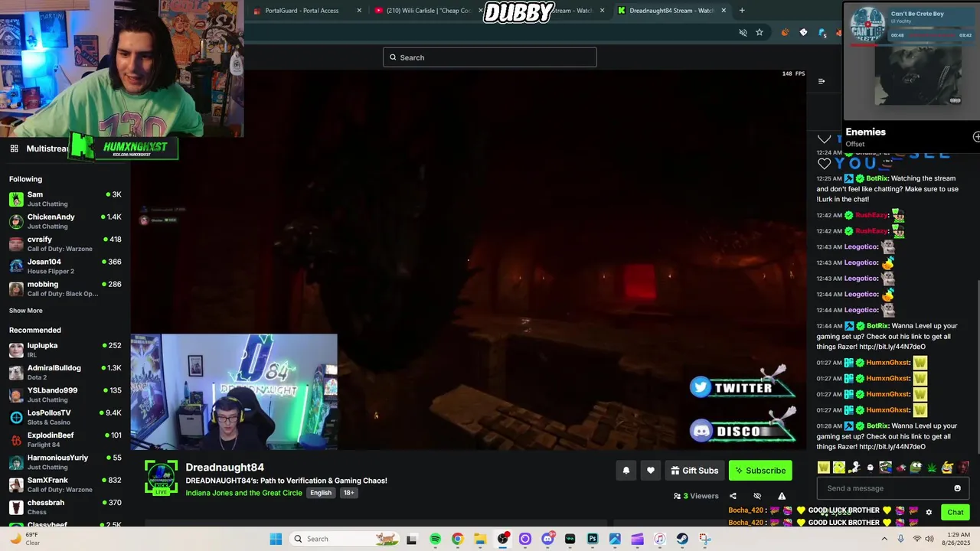980x551 pixels.
Task: Open chessbrah recommended channel
Action: click(65, 507)
